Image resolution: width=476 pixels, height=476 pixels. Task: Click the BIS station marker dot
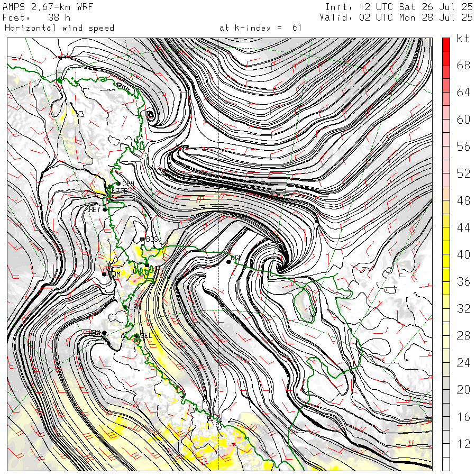click(142, 239)
